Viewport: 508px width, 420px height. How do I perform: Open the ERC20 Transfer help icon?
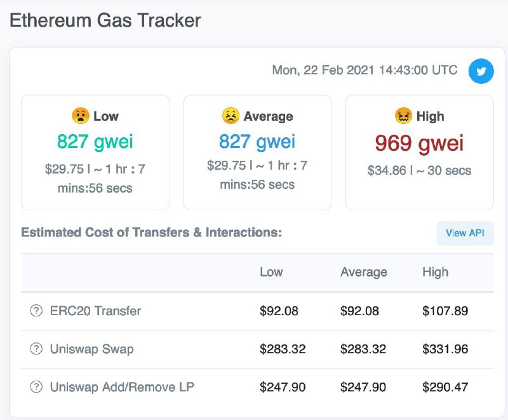coord(36,311)
